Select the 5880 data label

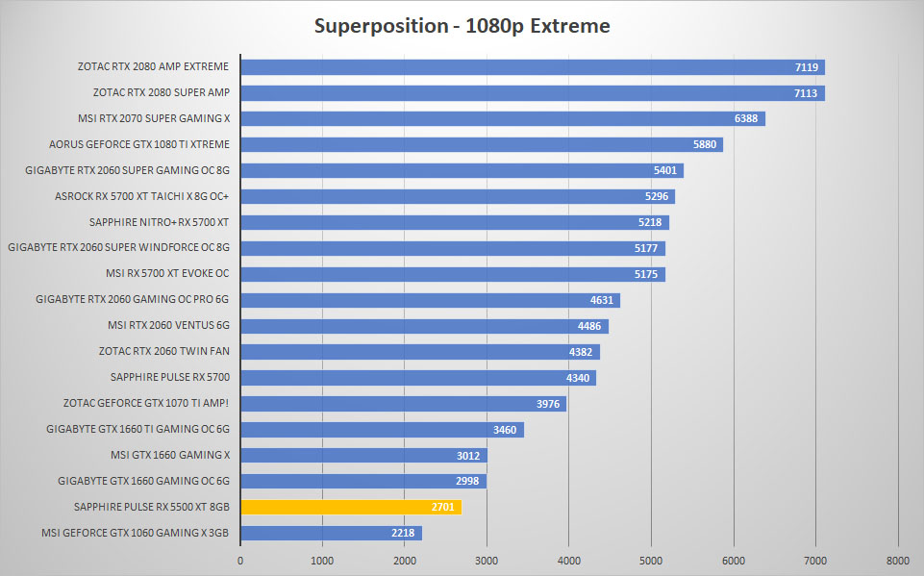[704, 144]
